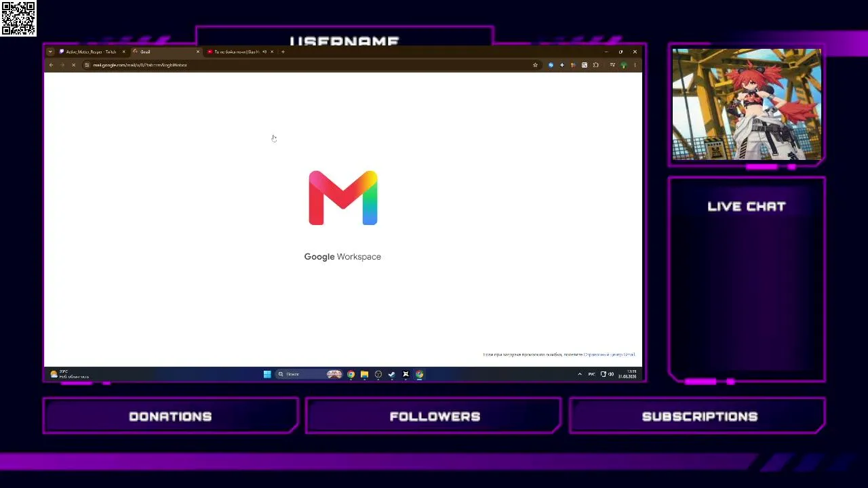Viewport: 868px width, 488px height.
Task: Click the white square extension icon
Action: (585, 65)
